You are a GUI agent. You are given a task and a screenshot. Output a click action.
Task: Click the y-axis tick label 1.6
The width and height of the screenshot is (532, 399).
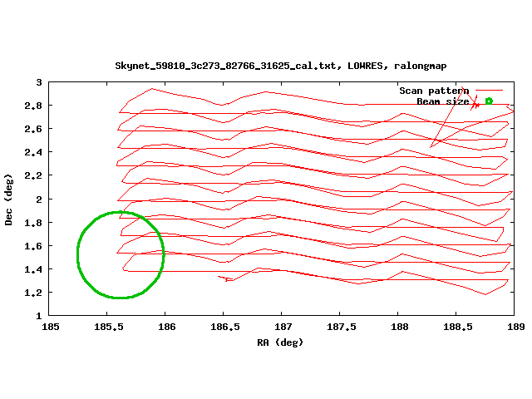pyautogui.click(x=33, y=246)
